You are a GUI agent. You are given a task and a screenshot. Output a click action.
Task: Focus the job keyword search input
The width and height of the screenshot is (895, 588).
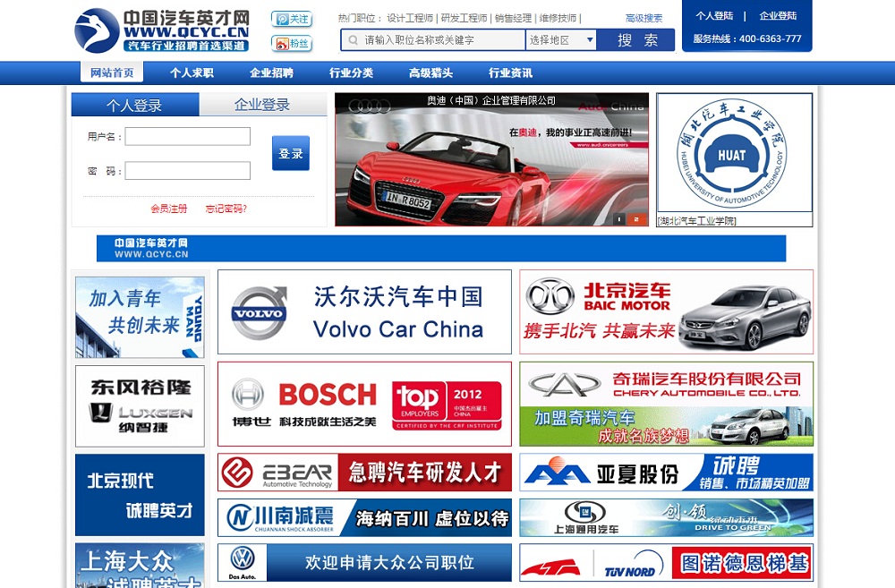[x=433, y=40]
